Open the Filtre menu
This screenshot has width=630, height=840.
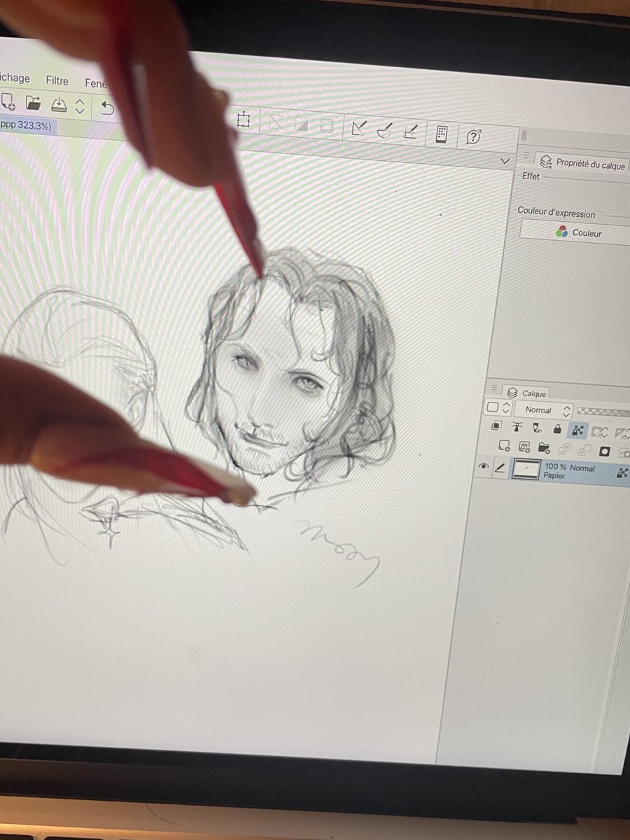pyautogui.click(x=57, y=80)
